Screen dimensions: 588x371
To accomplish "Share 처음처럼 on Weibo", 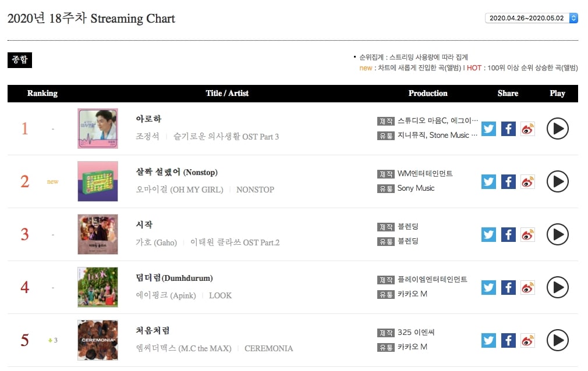I will 527,340.
